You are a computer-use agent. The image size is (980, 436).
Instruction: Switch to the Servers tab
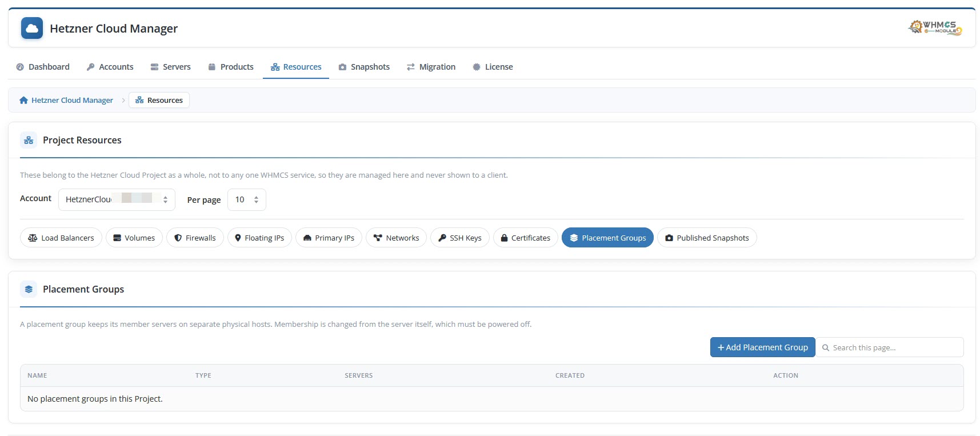[x=170, y=67]
